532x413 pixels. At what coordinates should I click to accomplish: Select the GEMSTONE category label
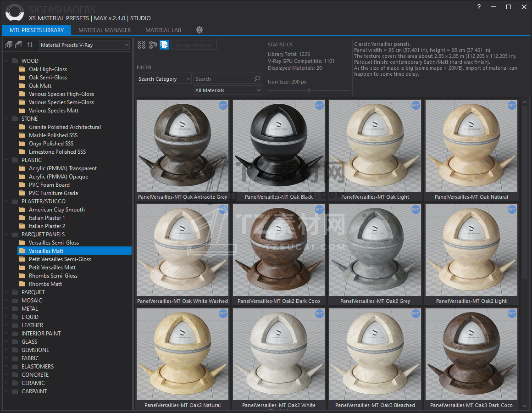pyautogui.click(x=35, y=350)
